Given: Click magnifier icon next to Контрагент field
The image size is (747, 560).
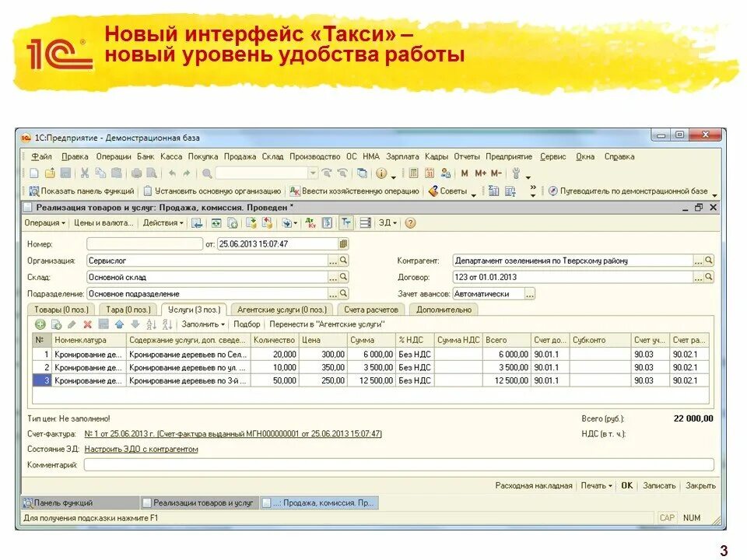Looking at the screenshot, I should point(708,261).
